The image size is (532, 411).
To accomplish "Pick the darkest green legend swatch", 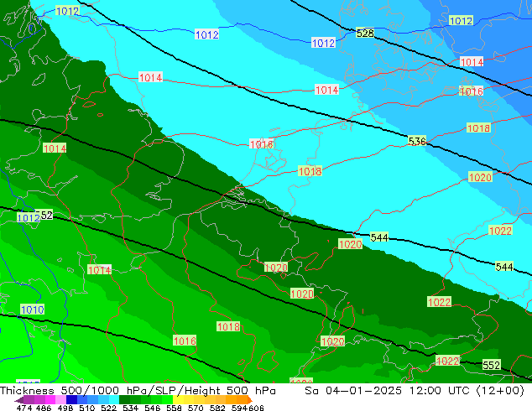I will point(124,400).
